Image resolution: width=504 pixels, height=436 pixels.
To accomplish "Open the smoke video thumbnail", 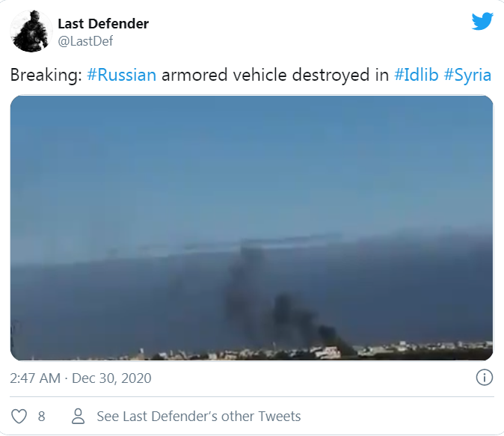I will pos(252,228).
